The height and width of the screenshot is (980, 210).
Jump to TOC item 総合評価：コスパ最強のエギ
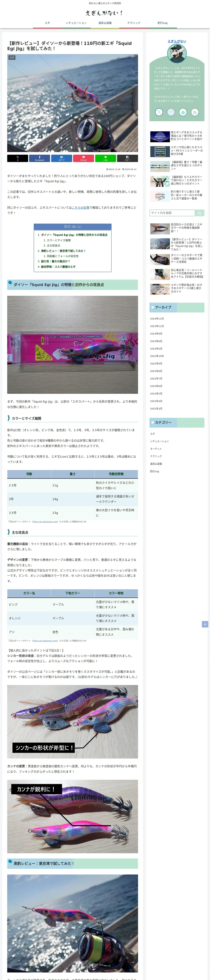pyautogui.click(x=58, y=267)
